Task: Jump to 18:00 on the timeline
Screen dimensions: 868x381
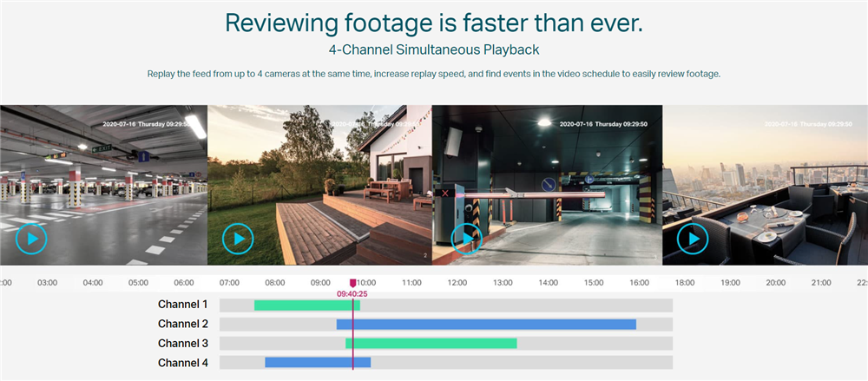Action: click(685, 283)
